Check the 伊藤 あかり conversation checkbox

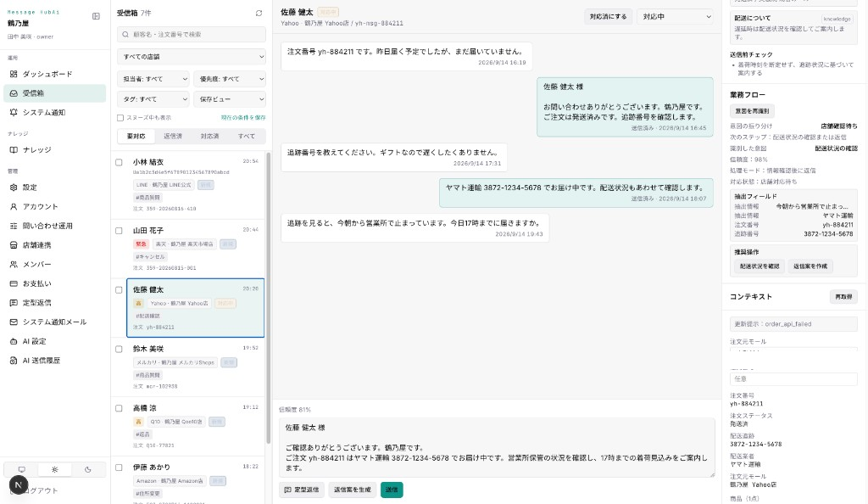[x=119, y=468]
